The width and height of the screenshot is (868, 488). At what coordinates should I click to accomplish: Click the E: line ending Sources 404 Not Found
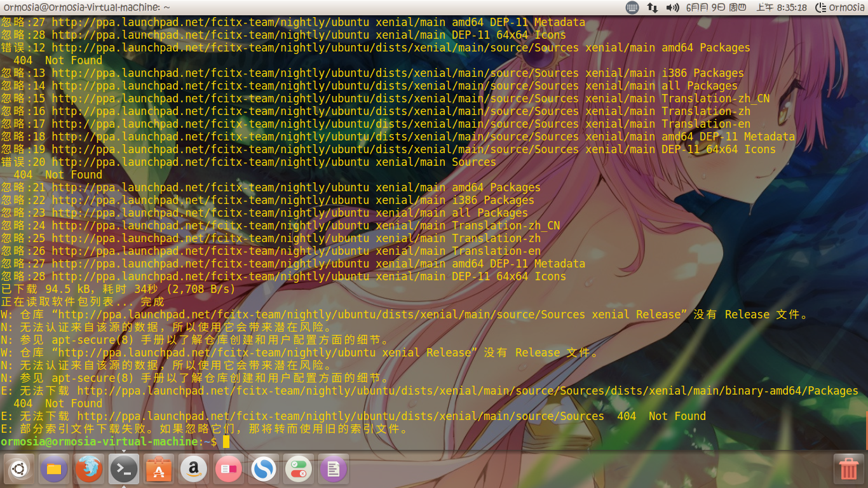353,416
